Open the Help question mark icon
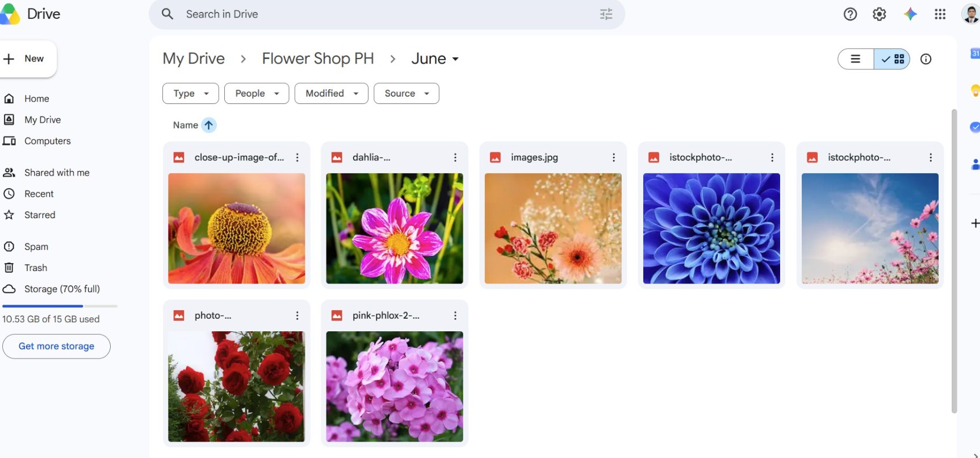Image resolution: width=980 pixels, height=458 pixels. coord(850,14)
